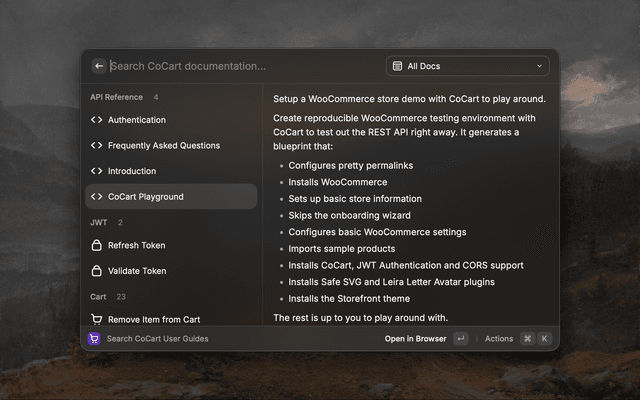640x400 pixels.
Task: Click 'Imports sample products' bullet text
Action: (x=342, y=249)
